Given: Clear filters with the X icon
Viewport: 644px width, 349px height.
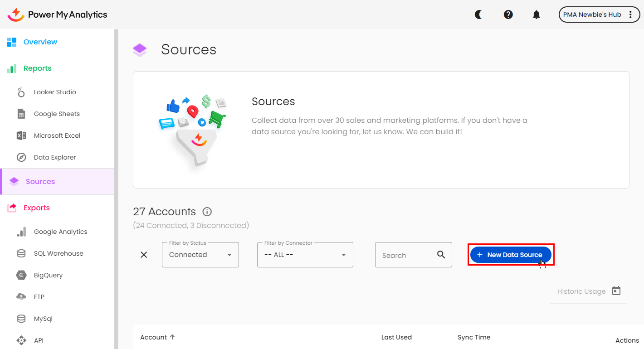Looking at the screenshot, I should [144, 255].
